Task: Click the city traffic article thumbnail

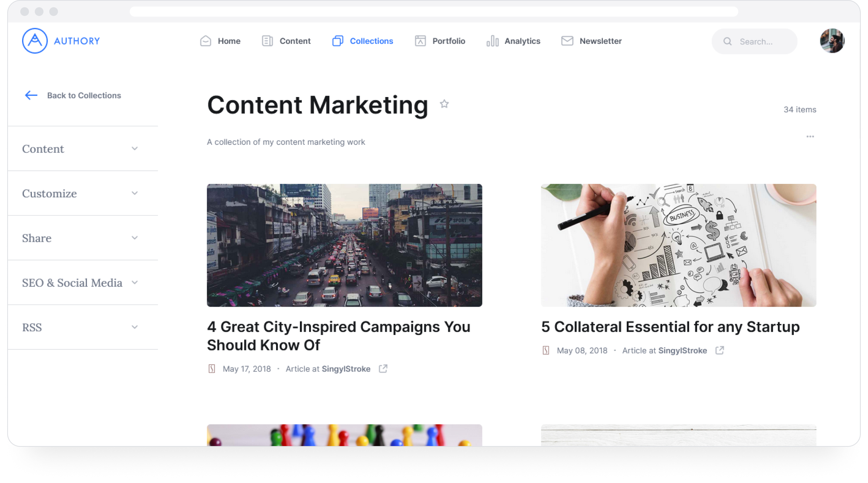Action: pos(344,245)
